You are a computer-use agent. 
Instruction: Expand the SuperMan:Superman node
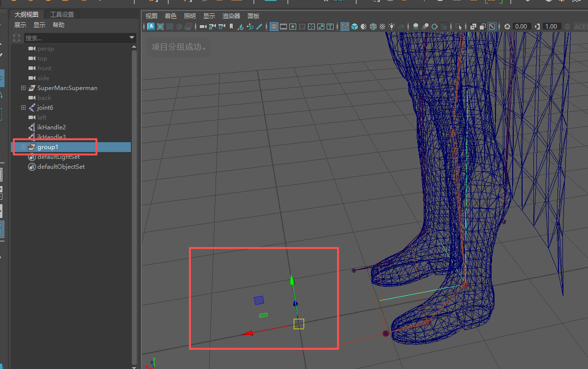click(23, 88)
